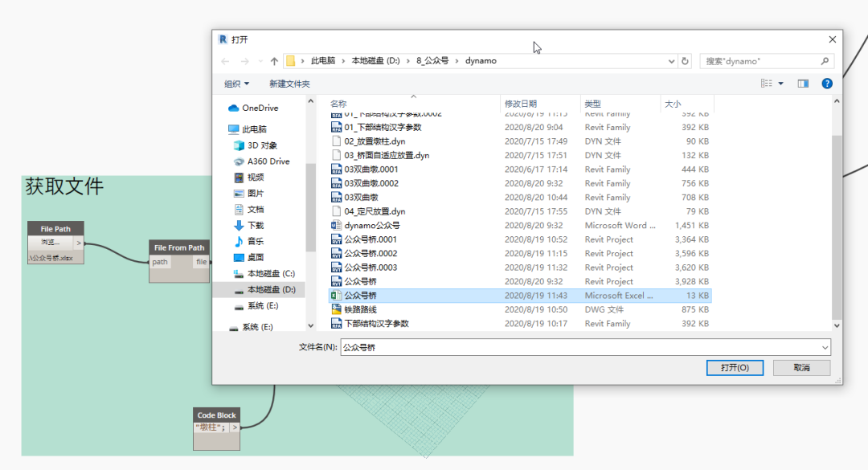Click the 打开(O) button

[x=735, y=368]
